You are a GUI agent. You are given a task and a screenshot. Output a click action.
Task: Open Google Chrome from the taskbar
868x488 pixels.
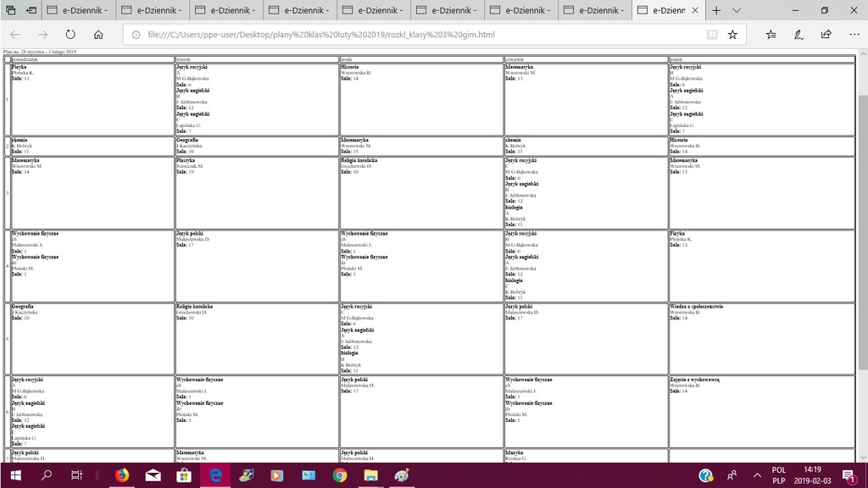tap(339, 475)
